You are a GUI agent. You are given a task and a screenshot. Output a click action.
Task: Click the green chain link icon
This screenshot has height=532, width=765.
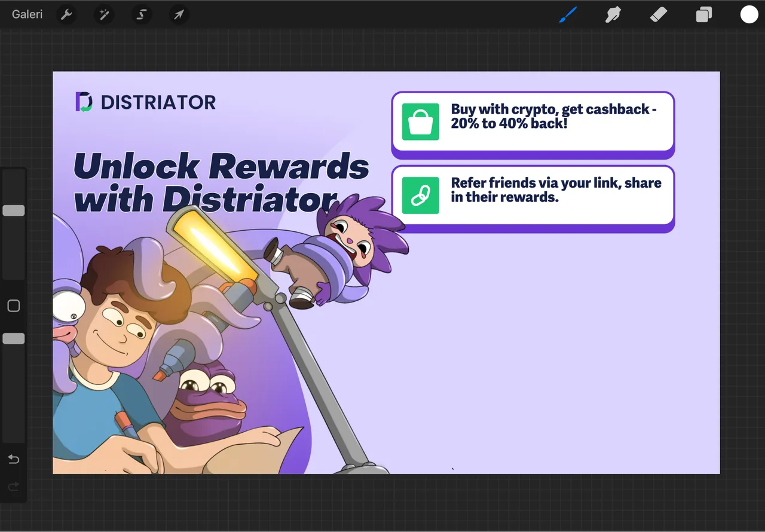pyautogui.click(x=421, y=195)
